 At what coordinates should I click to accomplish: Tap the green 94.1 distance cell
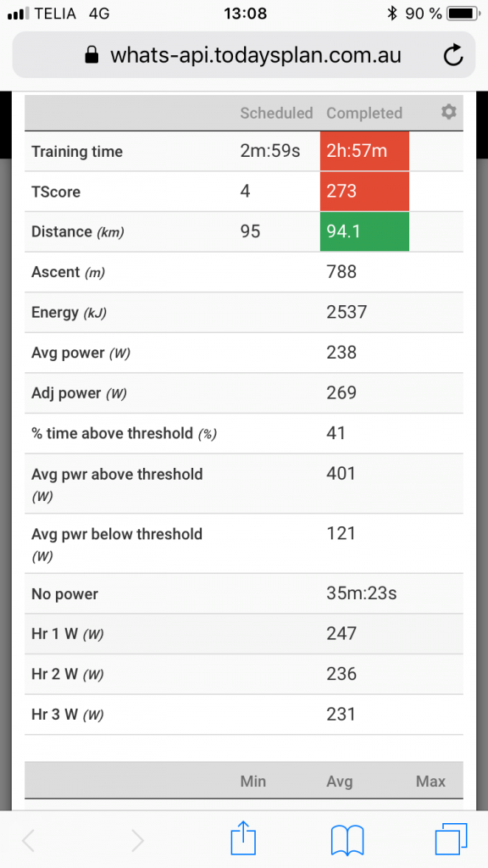pyautogui.click(x=364, y=231)
